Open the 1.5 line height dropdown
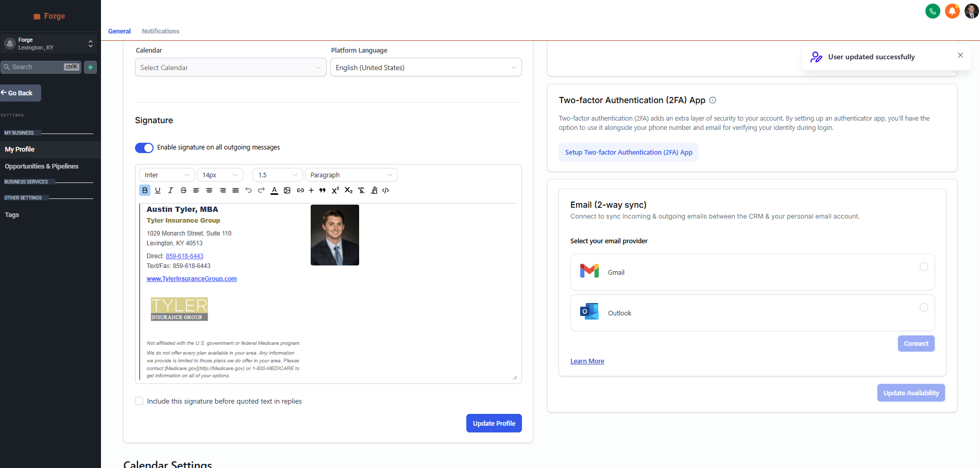This screenshot has width=980, height=468. point(278,175)
